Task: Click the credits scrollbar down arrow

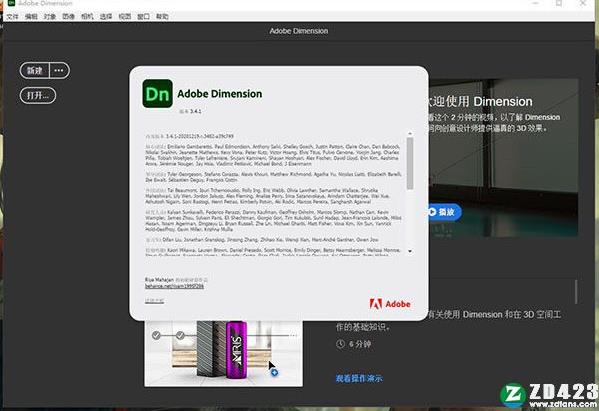Action: (x=410, y=251)
